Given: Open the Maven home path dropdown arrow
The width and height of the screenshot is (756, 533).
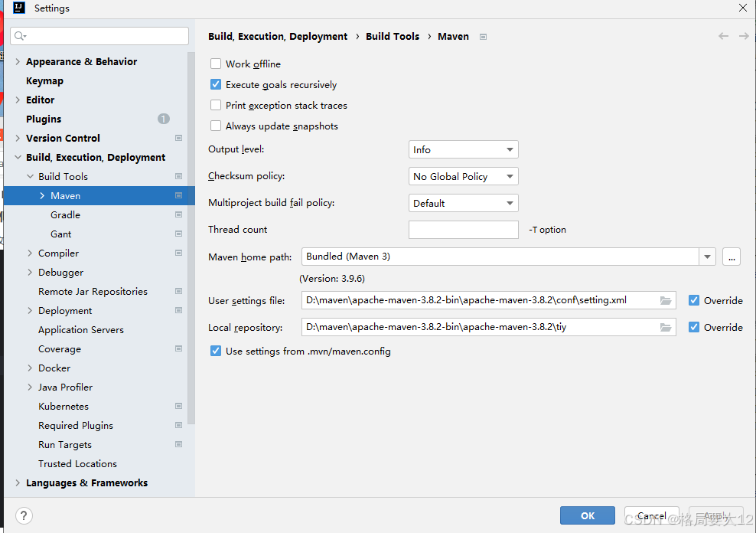Looking at the screenshot, I should pyautogui.click(x=707, y=257).
